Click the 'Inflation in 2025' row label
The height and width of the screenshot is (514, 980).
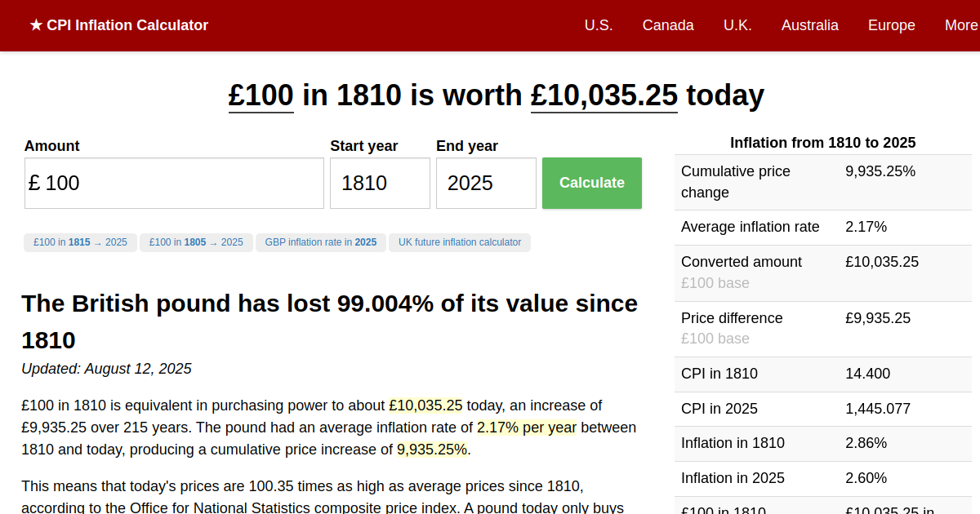point(733,478)
